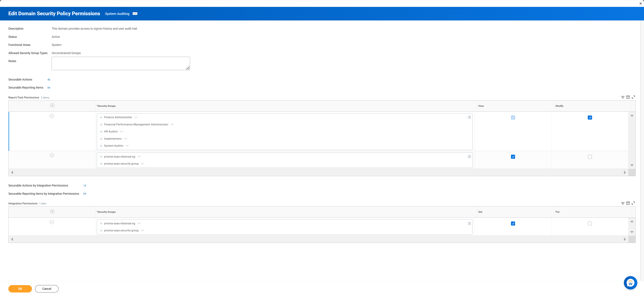The height and width of the screenshot is (296, 644).
Task: Enable Put for the prisma-saas integration row
Action: (590, 224)
